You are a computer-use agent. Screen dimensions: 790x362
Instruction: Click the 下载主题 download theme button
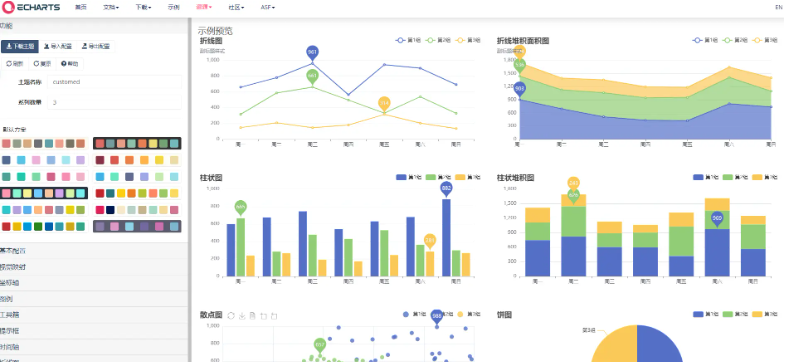pyautogui.click(x=20, y=46)
